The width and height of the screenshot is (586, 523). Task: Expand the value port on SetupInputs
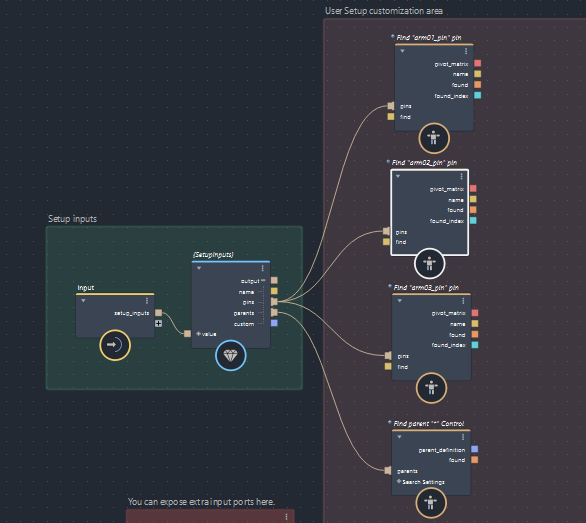click(198, 333)
